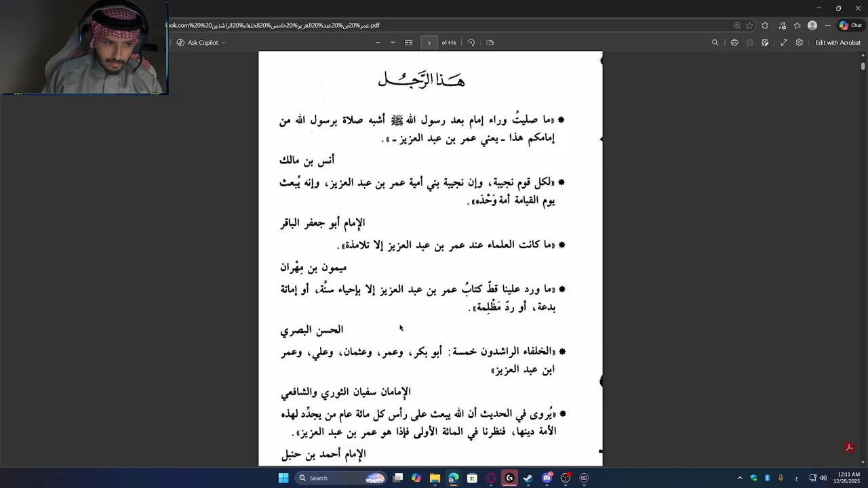
Task: Print the PDF document
Action: pyautogui.click(x=734, y=43)
